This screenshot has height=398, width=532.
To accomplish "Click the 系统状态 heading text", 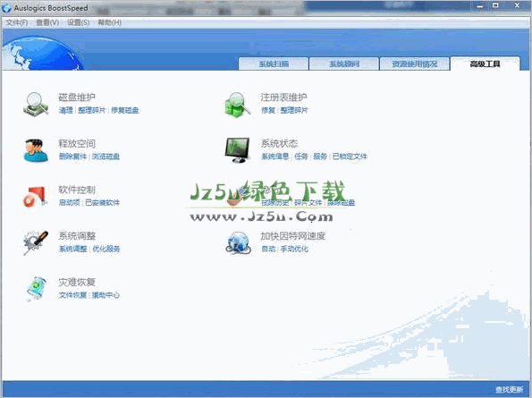I will [279, 143].
